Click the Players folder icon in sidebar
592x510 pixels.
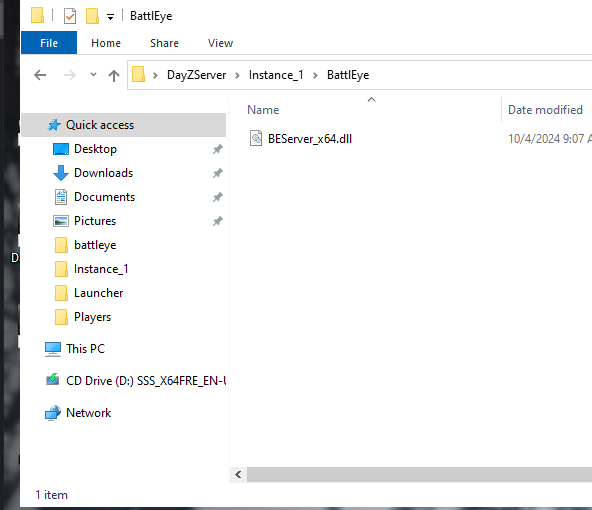61,317
